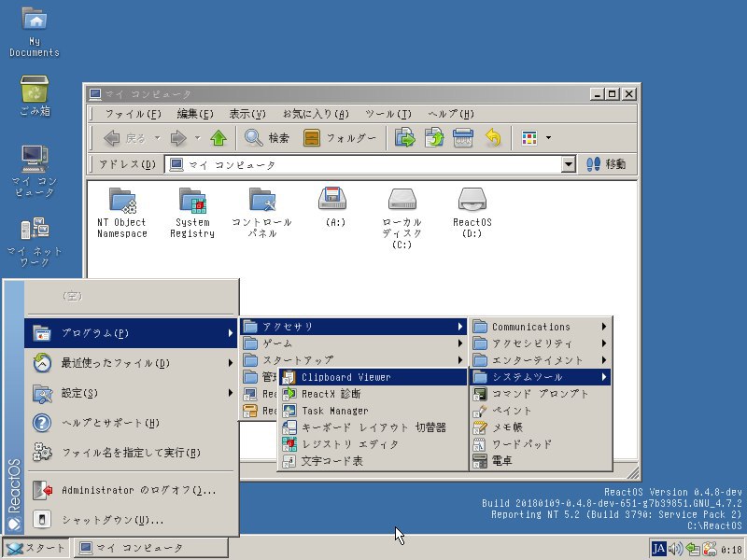Viewport: 747px width, 560px height.
Task: Open the ツール(T) menu
Action: [x=388, y=114]
